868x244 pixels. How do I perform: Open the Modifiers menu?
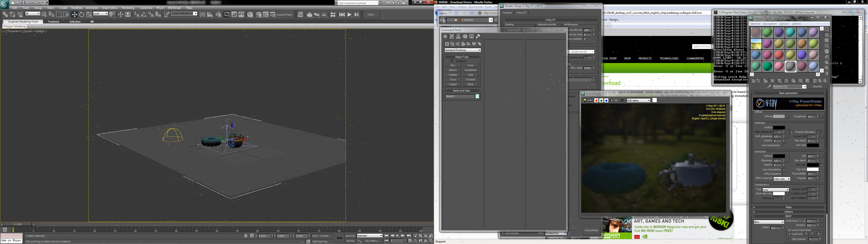(x=77, y=8)
